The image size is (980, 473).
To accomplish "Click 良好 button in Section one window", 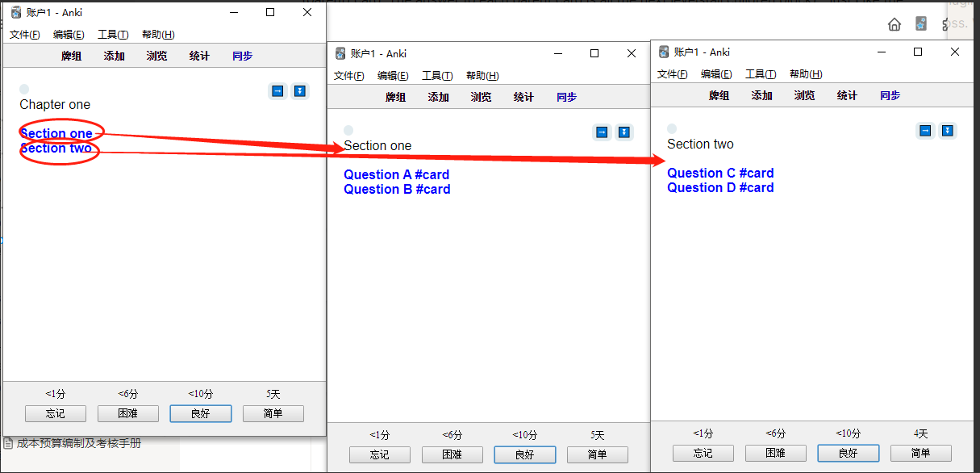I will (525, 454).
